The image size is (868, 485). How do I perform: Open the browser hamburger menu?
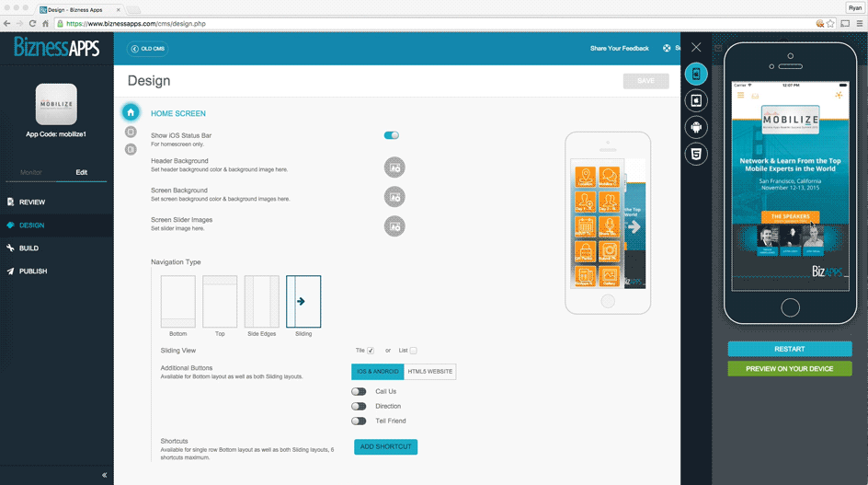(859, 23)
